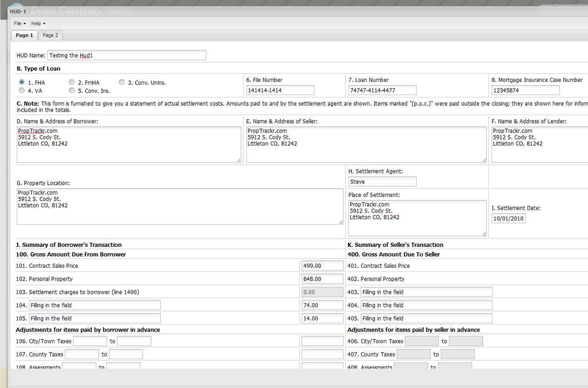Viewport: 588px width, 388px height.
Task: Click into the Loan Number field
Action: [382, 90]
